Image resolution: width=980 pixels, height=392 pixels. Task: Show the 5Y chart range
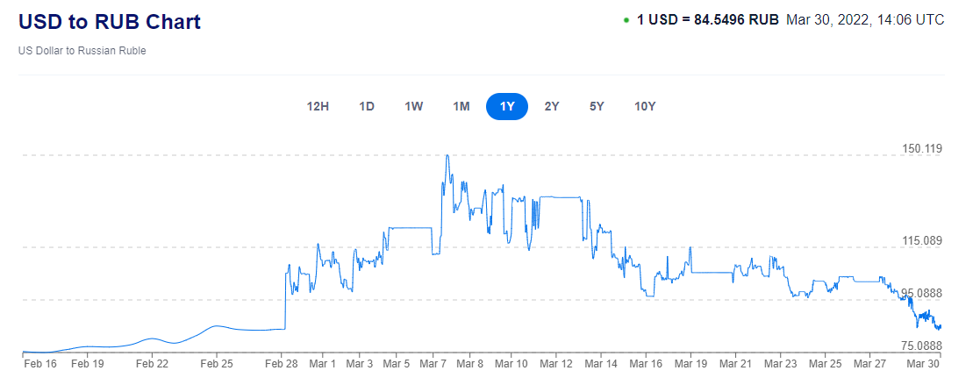597,107
